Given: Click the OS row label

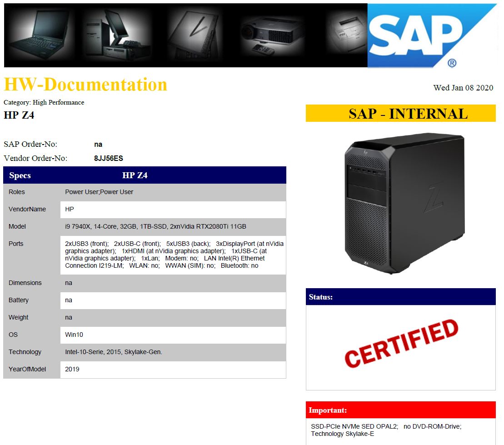Looking at the screenshot, I should (13, 335).
